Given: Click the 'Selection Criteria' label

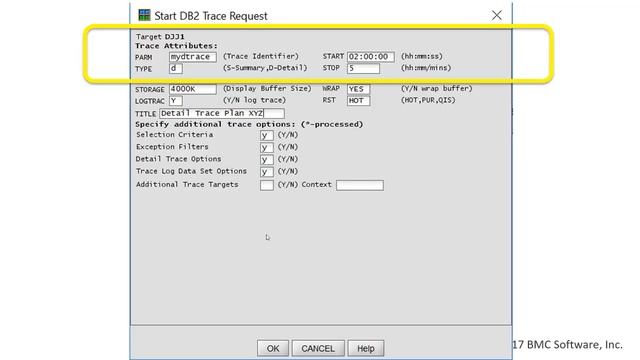Looking at the screenshot, I should [x=175, y=134].
